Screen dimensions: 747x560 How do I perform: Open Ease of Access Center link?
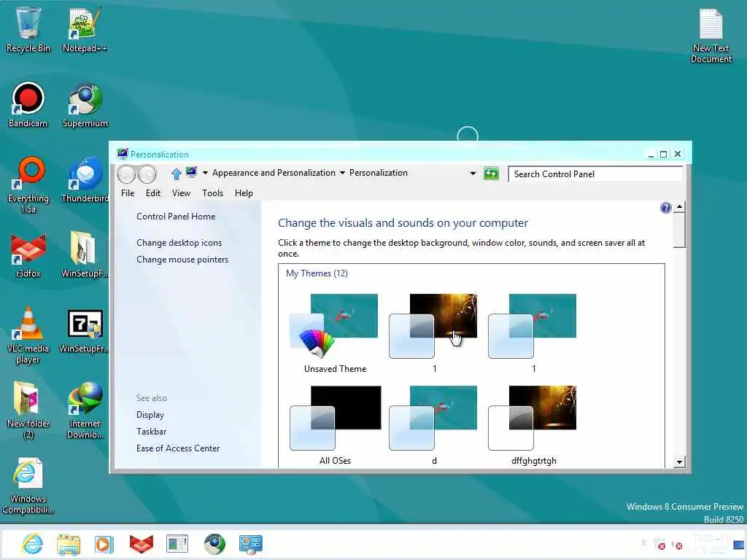(x=178, y=448)
